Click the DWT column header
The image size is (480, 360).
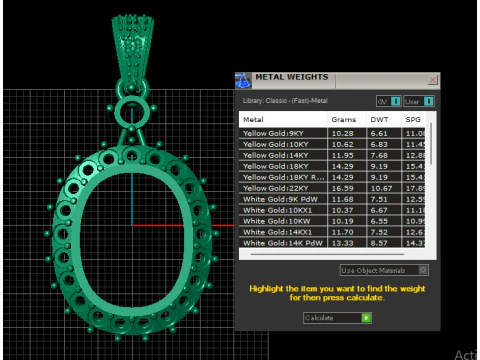tap(383, 120)
